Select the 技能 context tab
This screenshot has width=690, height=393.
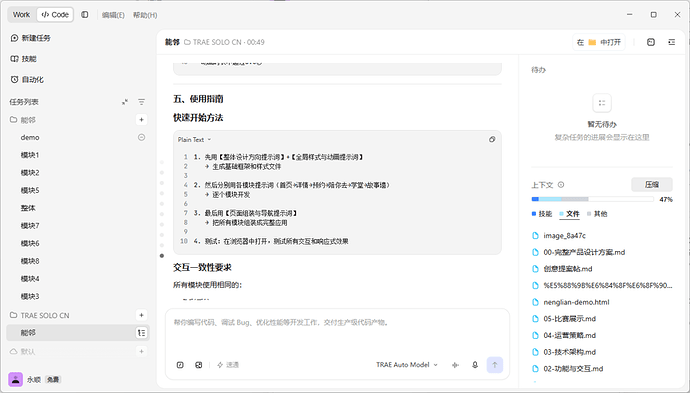coord(542,214)
